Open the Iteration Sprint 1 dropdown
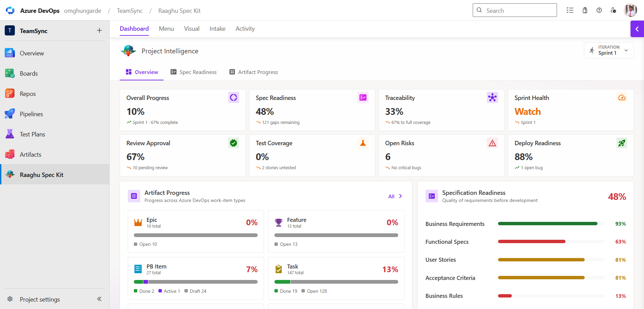Viewport: 644px width, 309px height. [x=609, y=50]
